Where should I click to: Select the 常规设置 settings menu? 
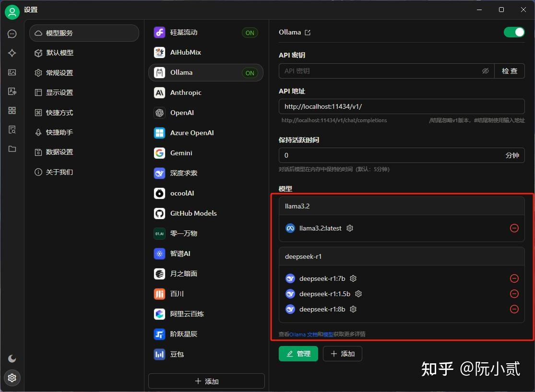pyautogui.click(x=84, y=73)
